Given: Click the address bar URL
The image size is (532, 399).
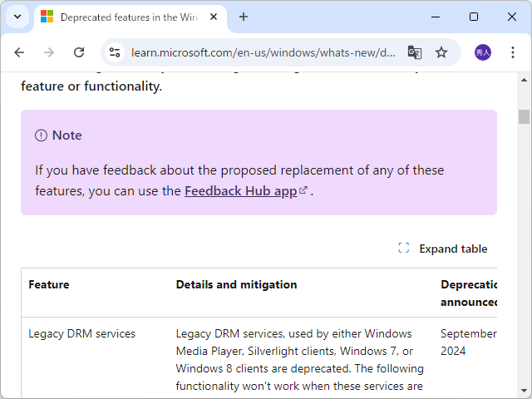Looking at the screenshot, I should (263, 52).
